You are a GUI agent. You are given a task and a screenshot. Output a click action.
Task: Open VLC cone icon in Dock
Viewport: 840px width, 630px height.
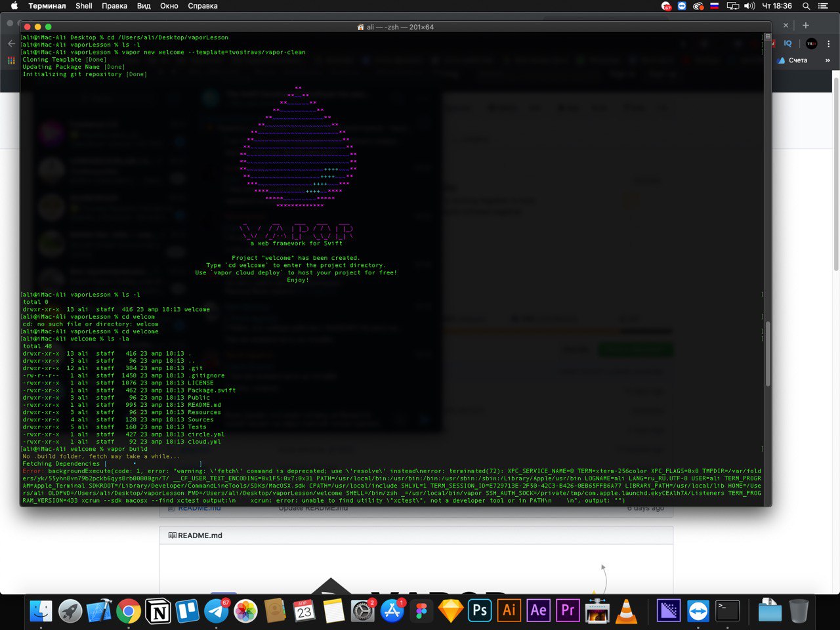point(627,612)
